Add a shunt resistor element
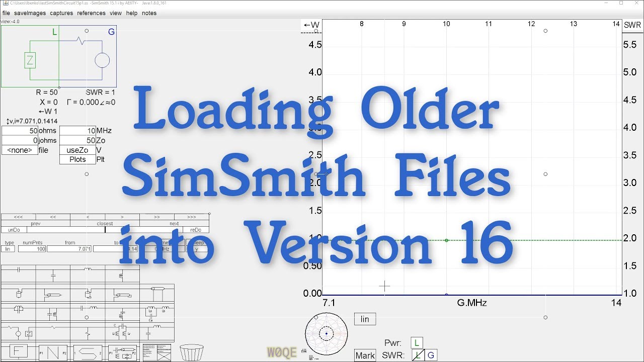The height and width of the screenshot is (362, 644). [x=88, y=332]
